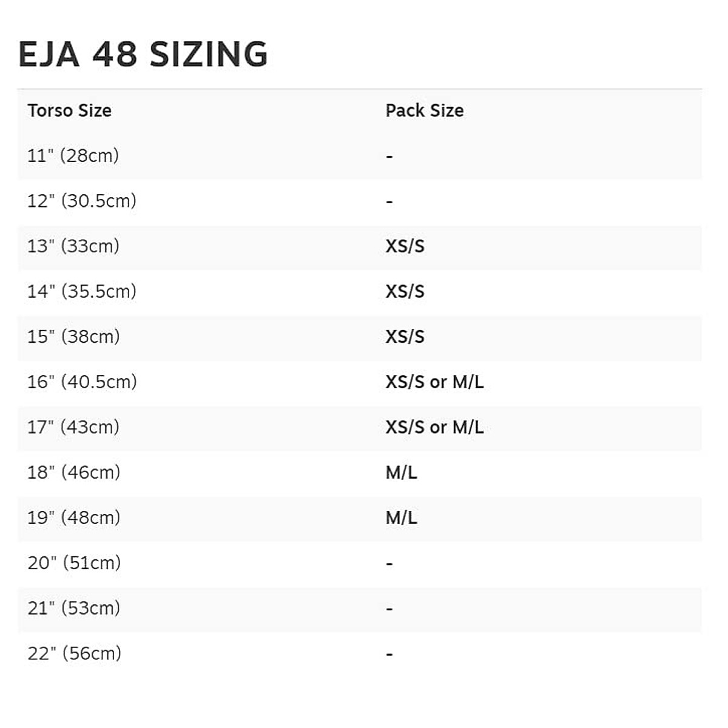The height and width of the screenshot is (728, 728).
Task: Click the EJA 48 SIZING heading
Action: (143, 54)
